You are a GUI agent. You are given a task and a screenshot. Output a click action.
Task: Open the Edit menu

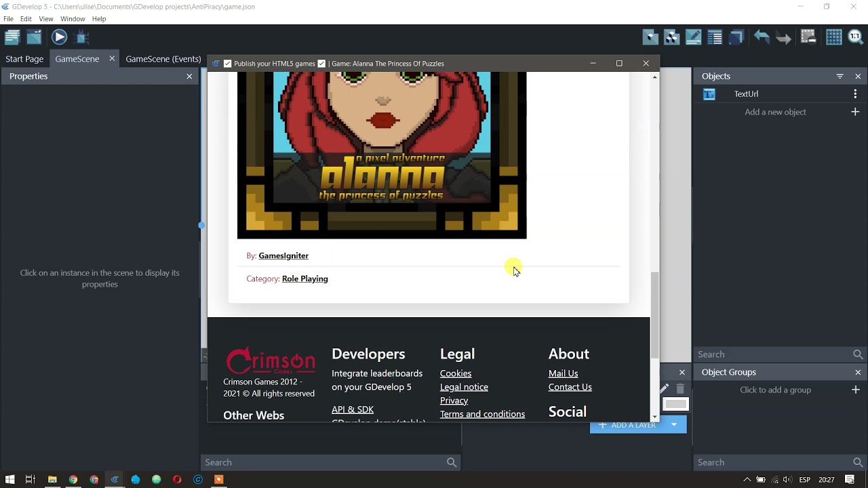coord(26,19)
